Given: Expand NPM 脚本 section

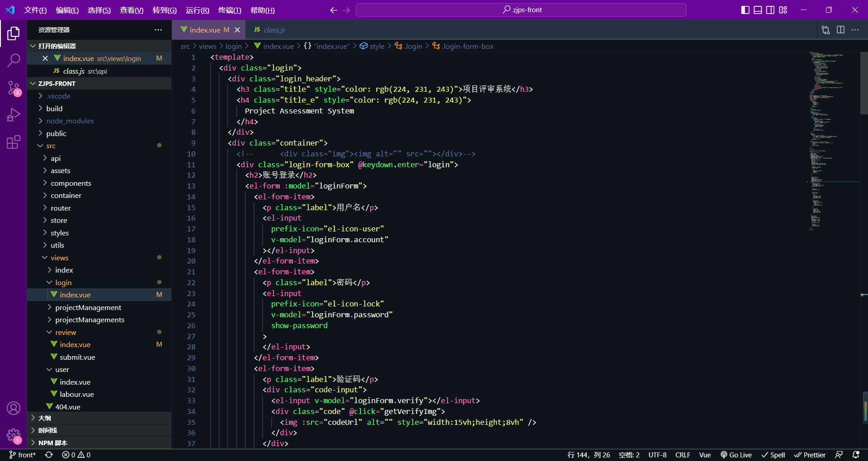Looking at the screenshot, I should tap(99, 443).
